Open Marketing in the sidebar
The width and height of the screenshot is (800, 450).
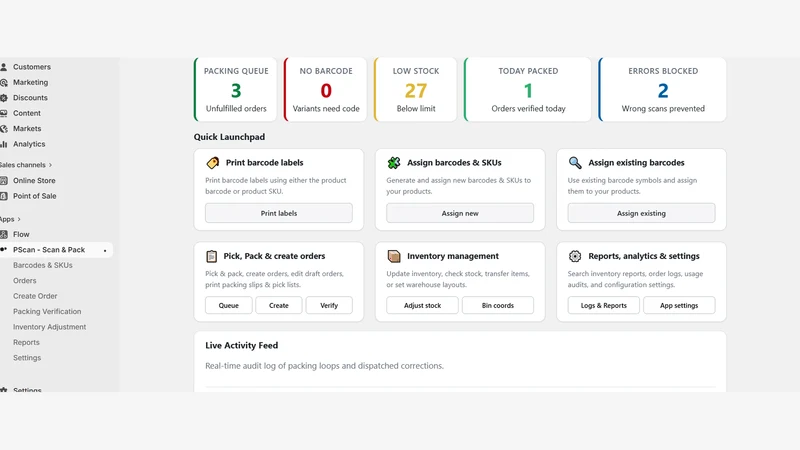tap(31, 82)
